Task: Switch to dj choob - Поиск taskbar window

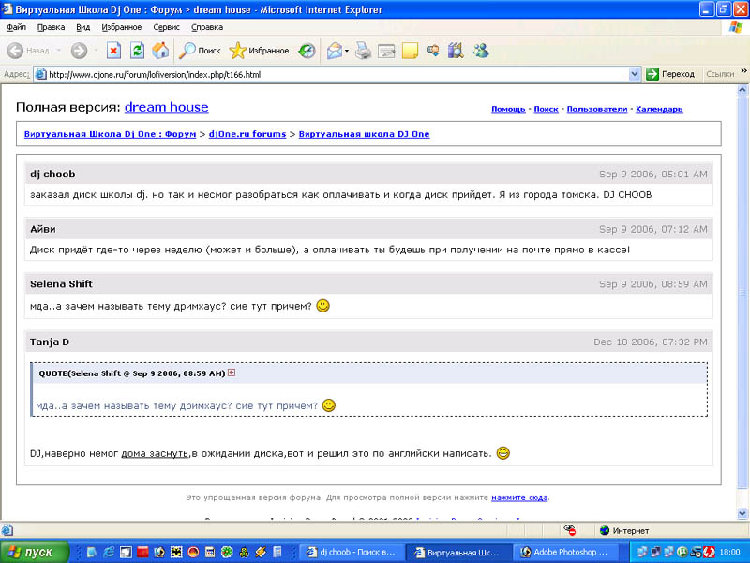Action: [352, 552]
